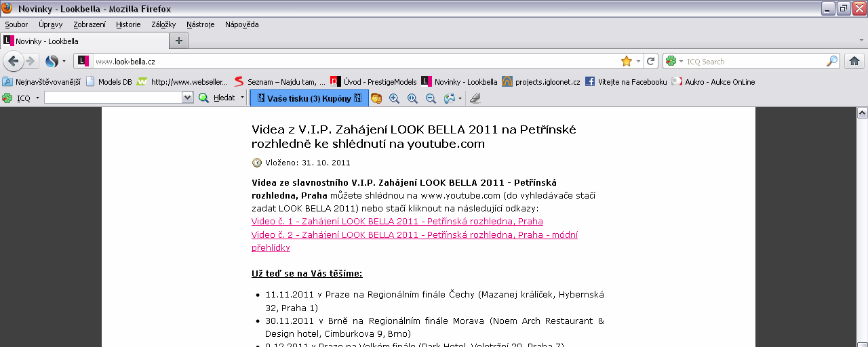The height and width of the screenshot is (347, 868).
Task: Click the Už teď se na Vás těšíme heading
Action: click(x=307, y=274)
